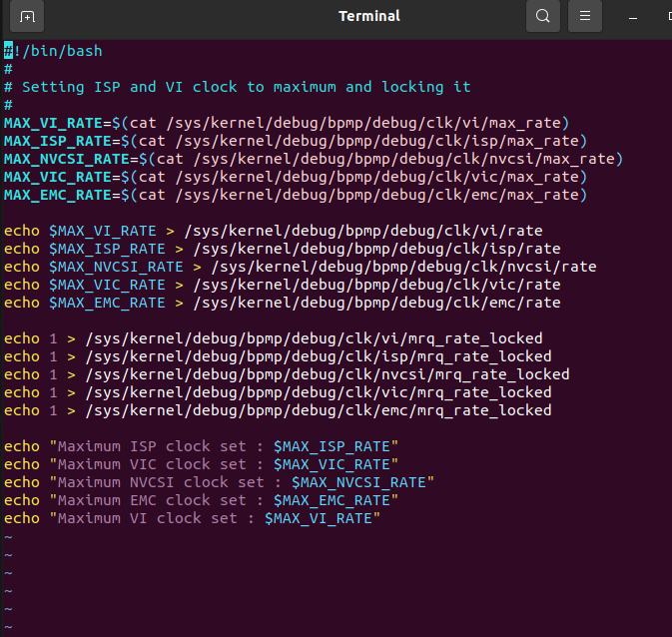Image resolution: width=672 pixels, height=637 pixels.
Task: Click the path ending in clk/isp/rate
Action: [x=376, y=249]
